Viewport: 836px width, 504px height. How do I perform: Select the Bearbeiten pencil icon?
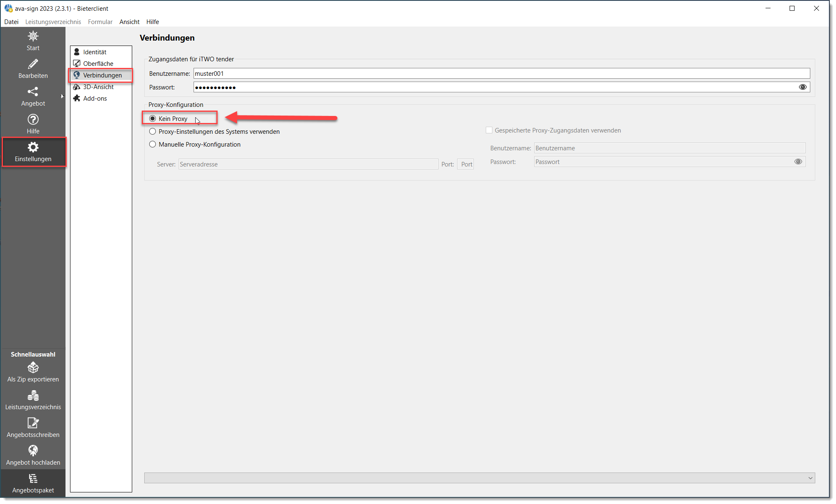pos(33,68)
